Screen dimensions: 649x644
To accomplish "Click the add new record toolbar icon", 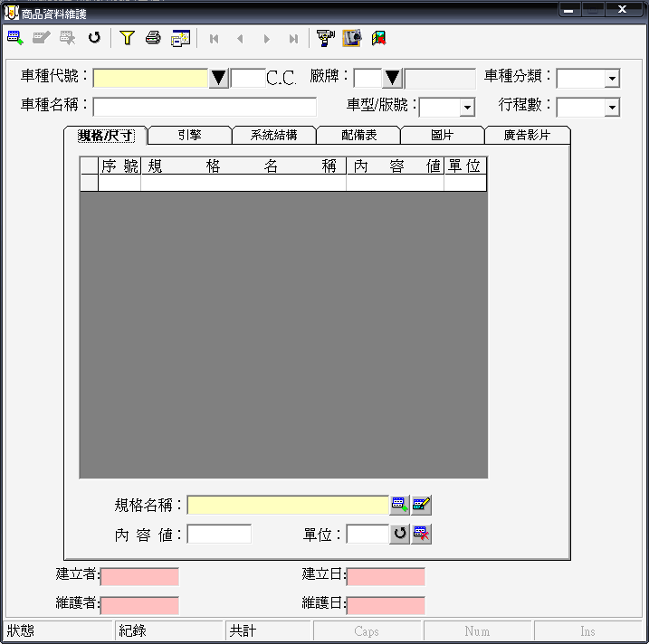I will pos(15,38).
